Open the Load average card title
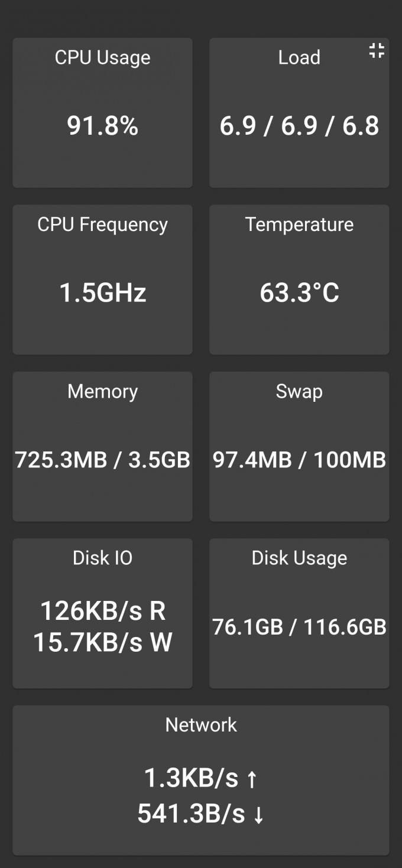Screen dimensions: 402x868 tap(299, 57)
